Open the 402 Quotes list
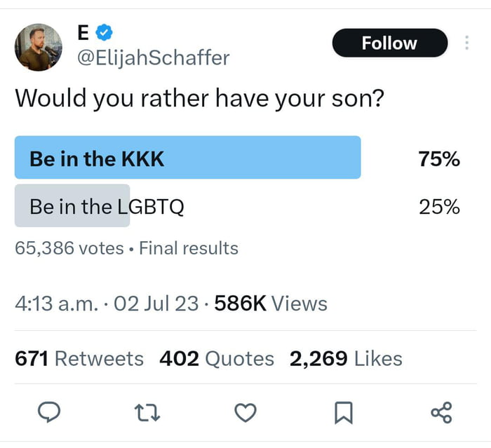 217,359
